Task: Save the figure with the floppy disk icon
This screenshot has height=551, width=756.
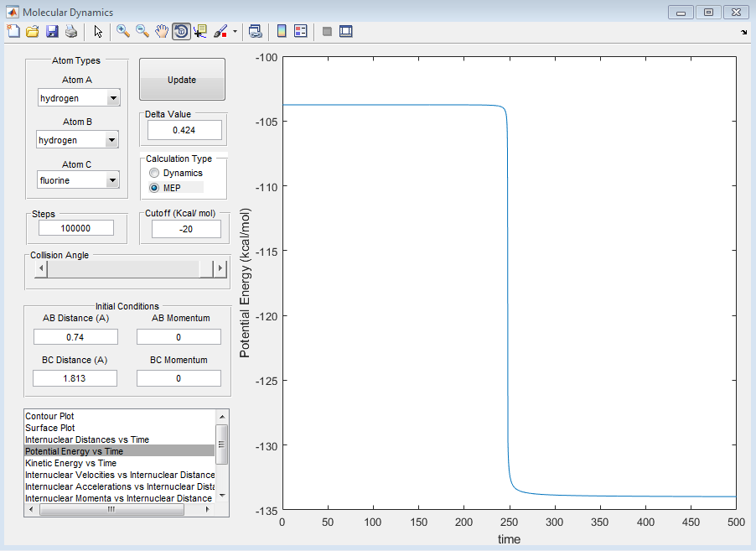Action: [52, 31]
